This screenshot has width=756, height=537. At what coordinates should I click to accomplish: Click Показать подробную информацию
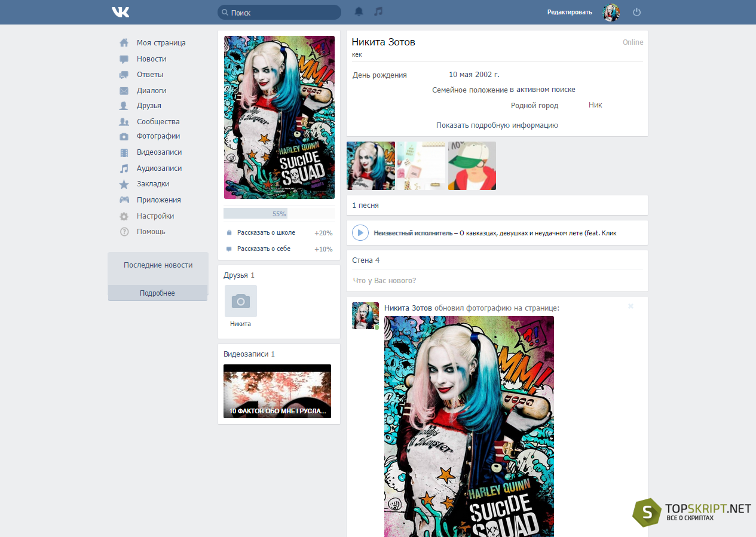tap(497, 125)
